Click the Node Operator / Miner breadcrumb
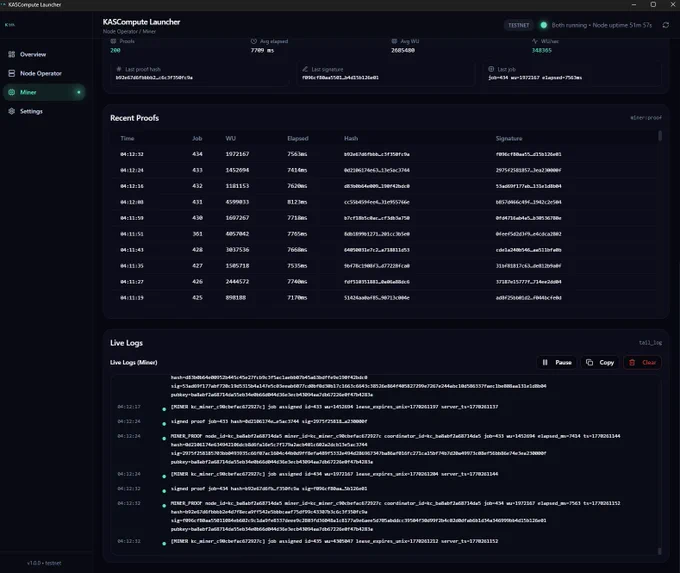 [129, 31]
